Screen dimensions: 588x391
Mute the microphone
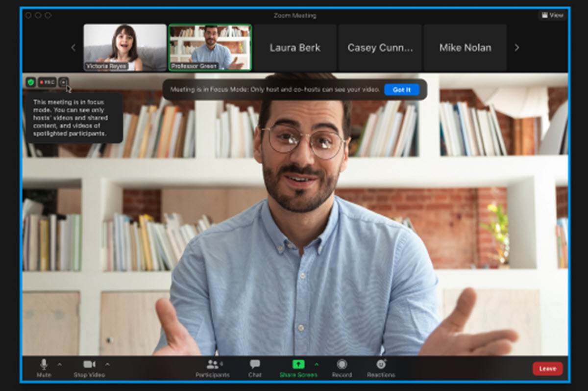44,364
